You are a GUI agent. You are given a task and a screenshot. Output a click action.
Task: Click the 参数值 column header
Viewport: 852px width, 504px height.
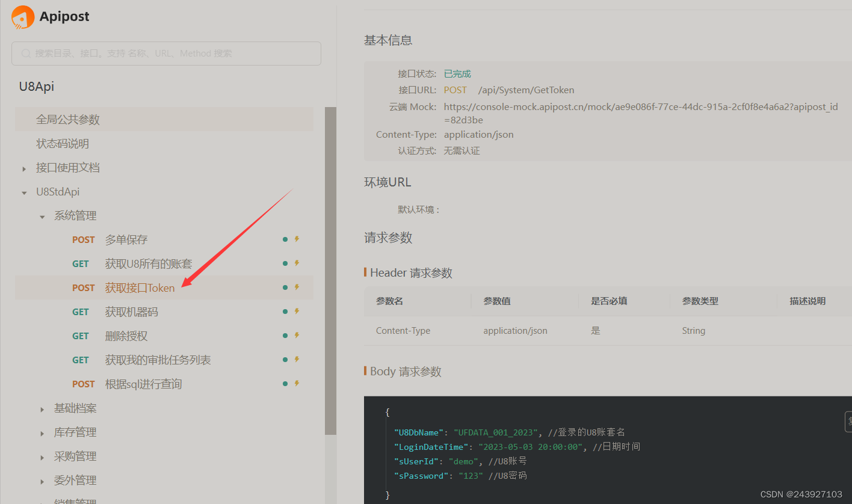497,301
